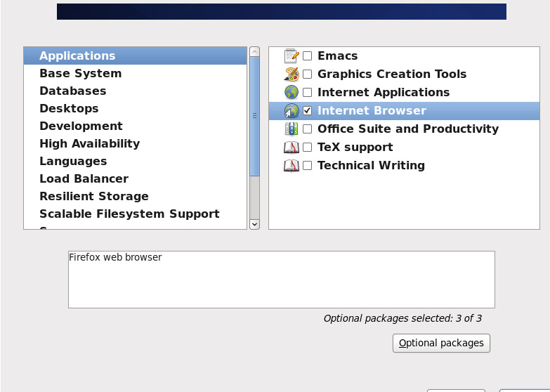Select the Languages category
This screenshot has height=392, width=550.
pyautogui.click(x=136, y=161)
